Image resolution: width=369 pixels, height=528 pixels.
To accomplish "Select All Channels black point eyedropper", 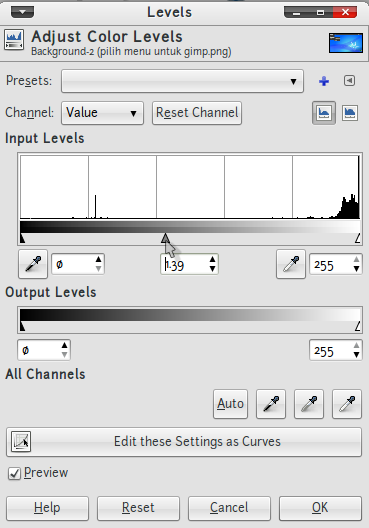I will [271, 404].
